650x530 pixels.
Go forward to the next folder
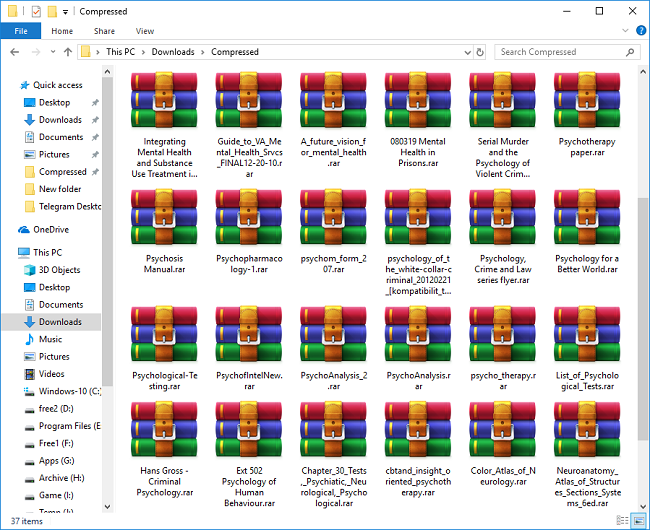tap(36, 52)
